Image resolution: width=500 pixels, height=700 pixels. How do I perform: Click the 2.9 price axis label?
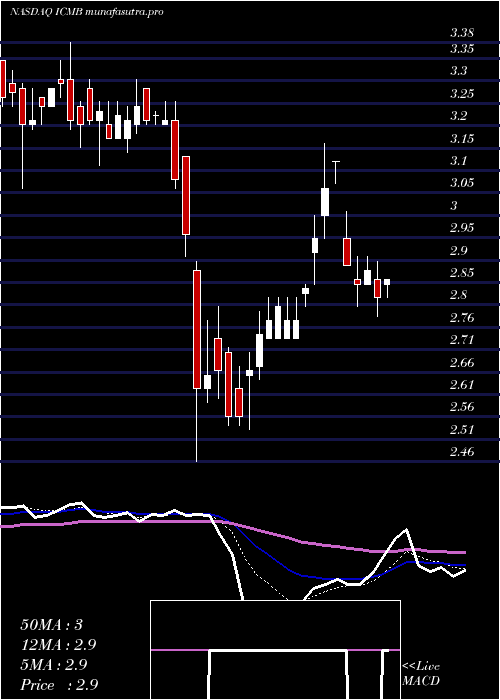[x=458, y=250]
